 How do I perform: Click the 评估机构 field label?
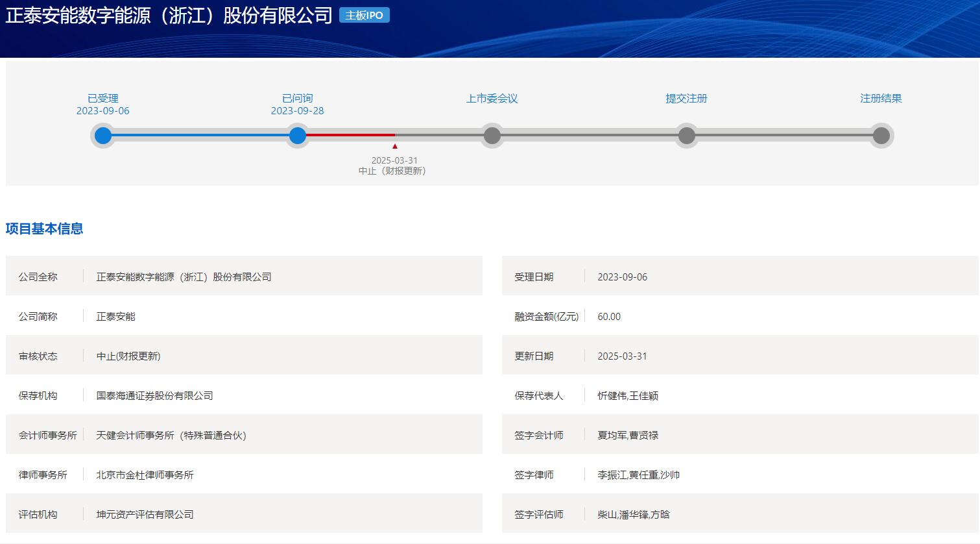pyautogui.click(x=38, y=515)
